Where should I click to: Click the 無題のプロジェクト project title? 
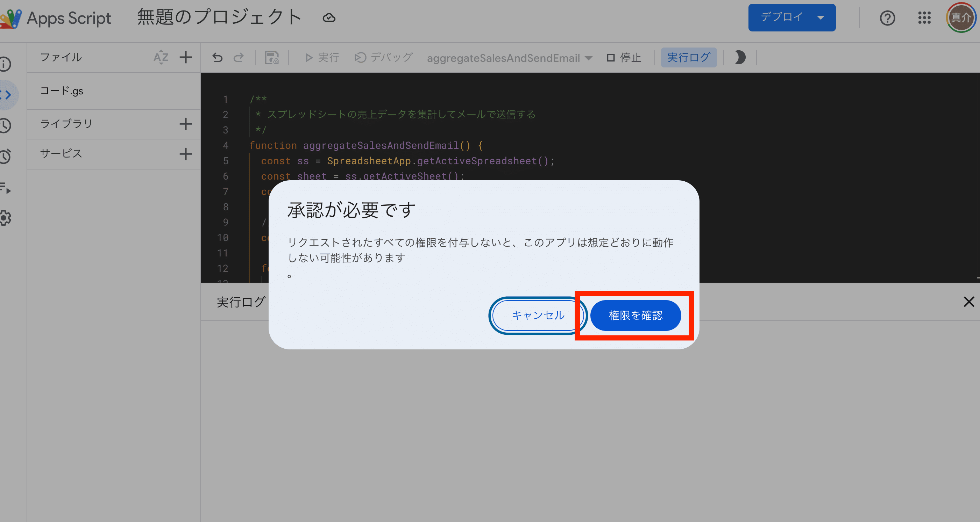(x=219, y=17)
